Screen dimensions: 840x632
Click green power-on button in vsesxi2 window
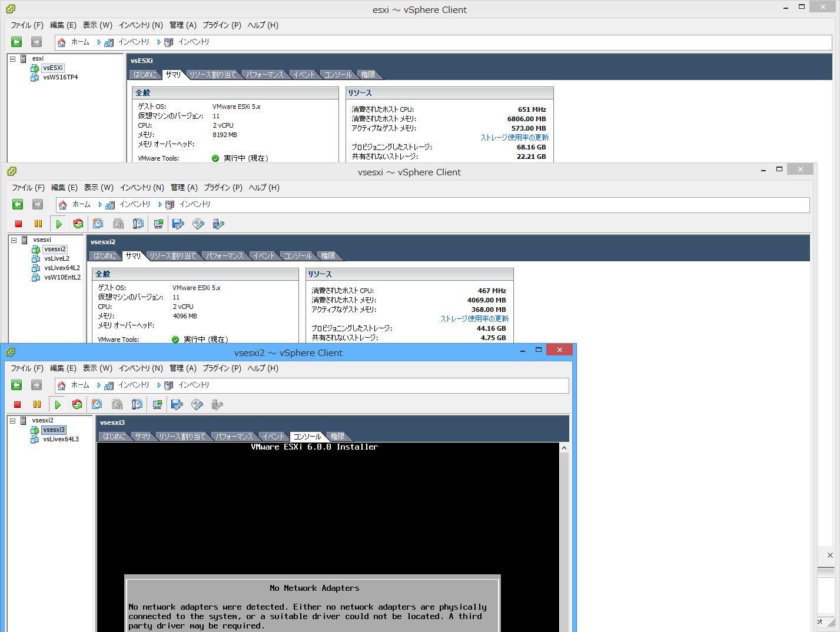point(57,404)
